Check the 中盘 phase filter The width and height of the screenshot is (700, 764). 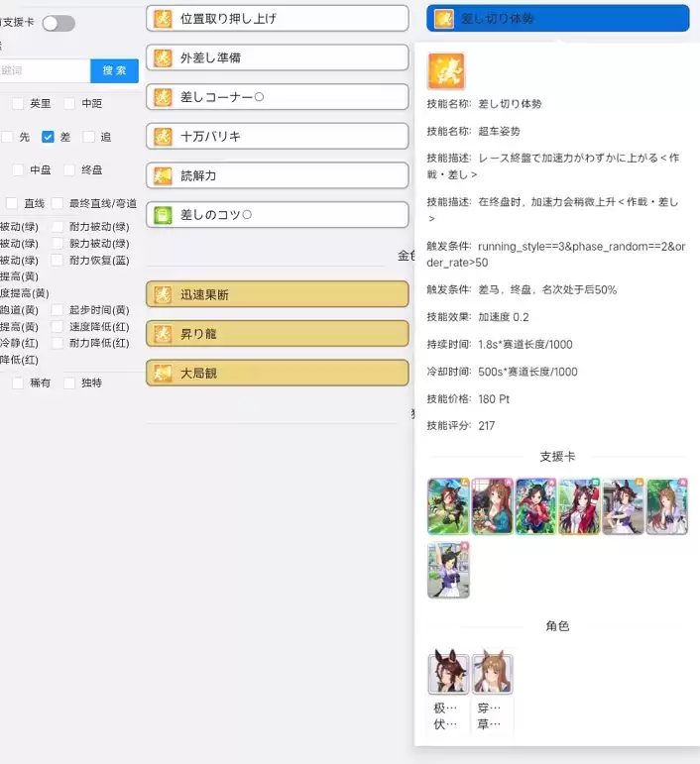coord(18,170)
